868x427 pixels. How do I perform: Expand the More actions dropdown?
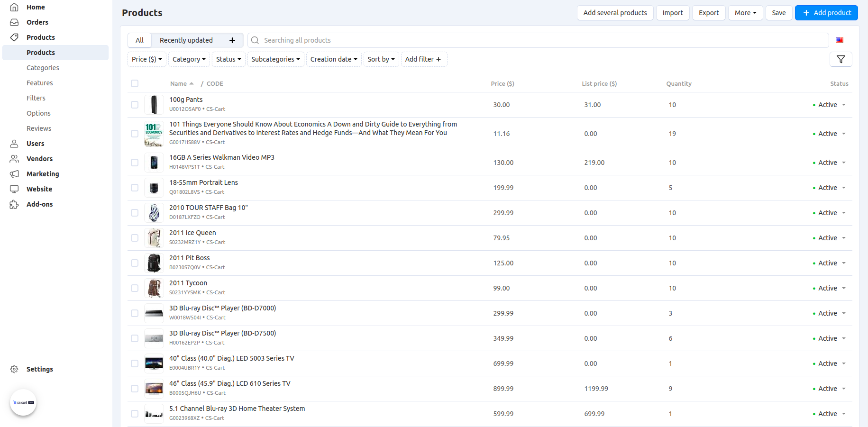tap(745, 13)
